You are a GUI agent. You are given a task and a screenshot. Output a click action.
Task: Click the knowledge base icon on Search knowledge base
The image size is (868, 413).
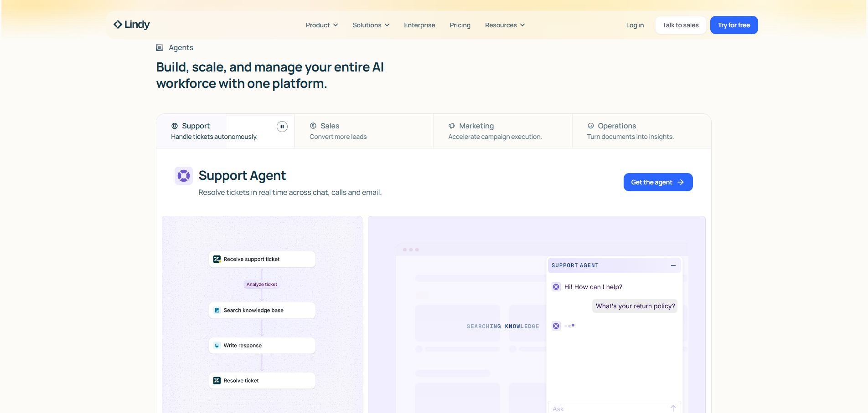pos(216,310)
